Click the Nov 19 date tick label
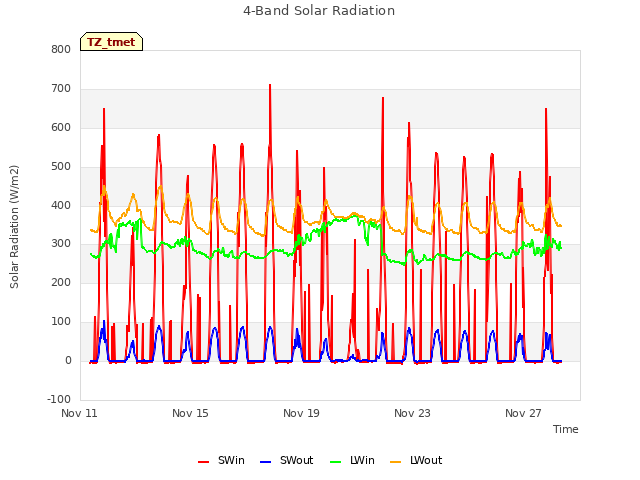The image size is (640, 480). pyautogui.click(x=301, y=413)
